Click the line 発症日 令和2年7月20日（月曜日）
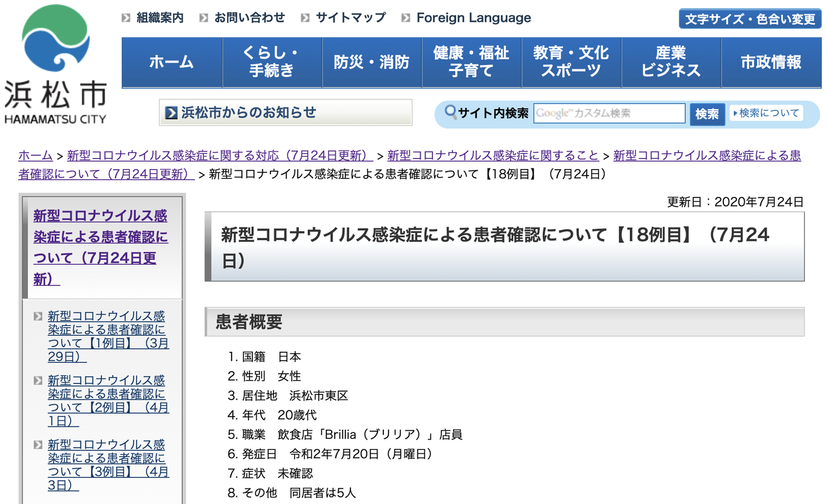 tap(337, 454)
